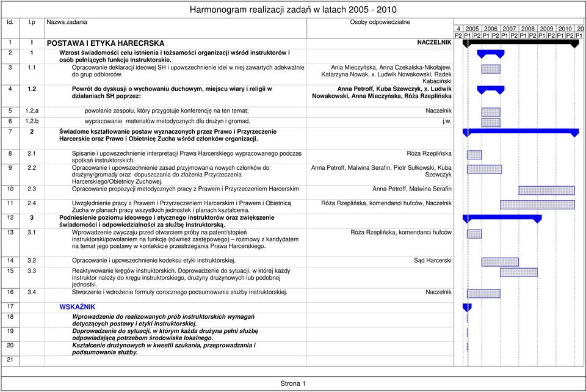Select task 'Opracowanie propozycji metodycznych pracy z Prawem'
Screen dimensions: 586x392
click(x=186, y=189)
